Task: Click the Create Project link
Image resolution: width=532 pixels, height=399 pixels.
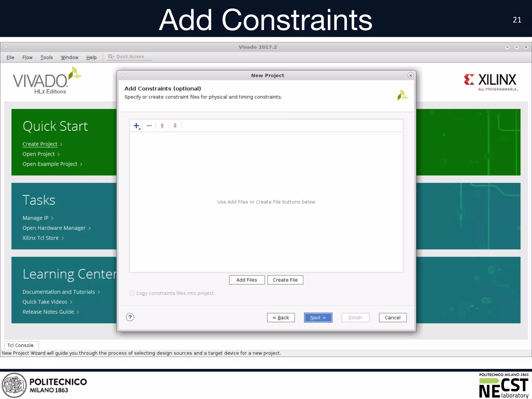Action: 40,144
